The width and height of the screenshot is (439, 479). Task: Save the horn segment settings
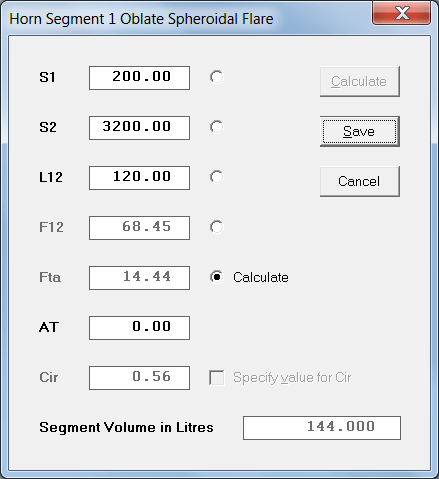click(360, 131)
